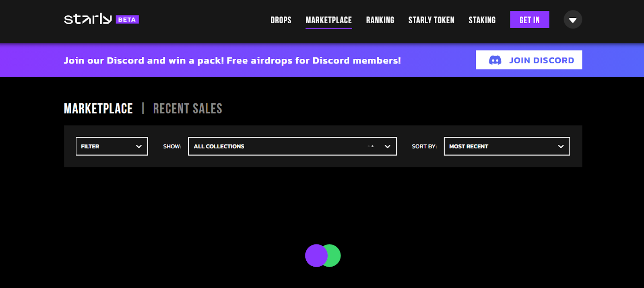644x288 pixels.
Task: Click the Most Recent chevron arrow
Action: tap(561, 146)
